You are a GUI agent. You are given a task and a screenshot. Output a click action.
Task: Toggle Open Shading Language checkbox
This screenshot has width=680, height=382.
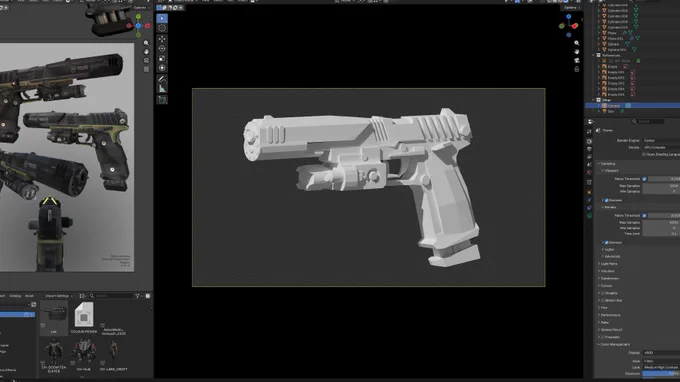[644, 154]
